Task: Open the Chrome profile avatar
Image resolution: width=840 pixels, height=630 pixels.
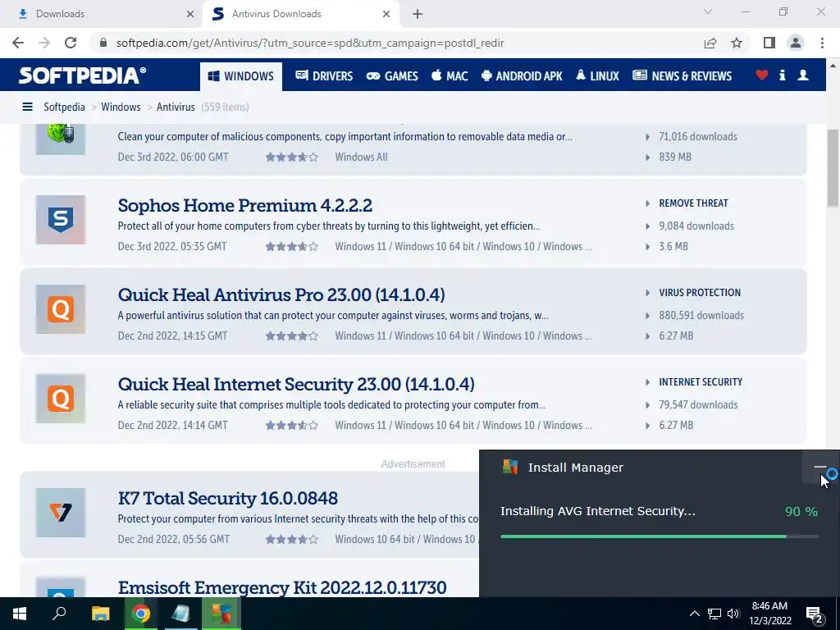Action: (x=796, y=43)
